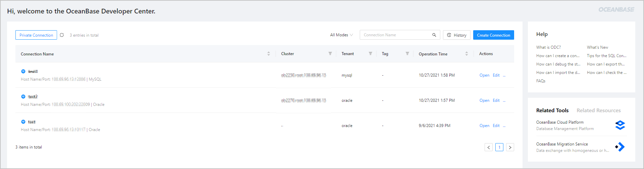Viewport: 644px width, 169px height.
Task: Open the Tenant column filter icon
Action: (370, 54)
